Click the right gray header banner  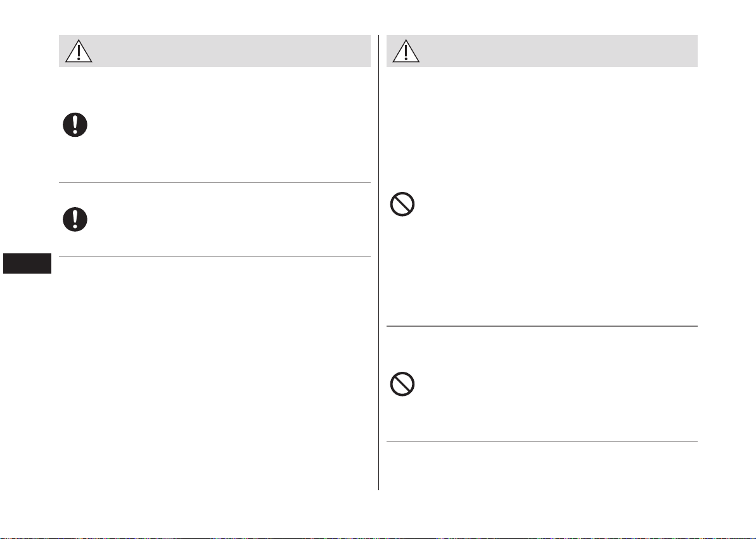pos(542,51)
